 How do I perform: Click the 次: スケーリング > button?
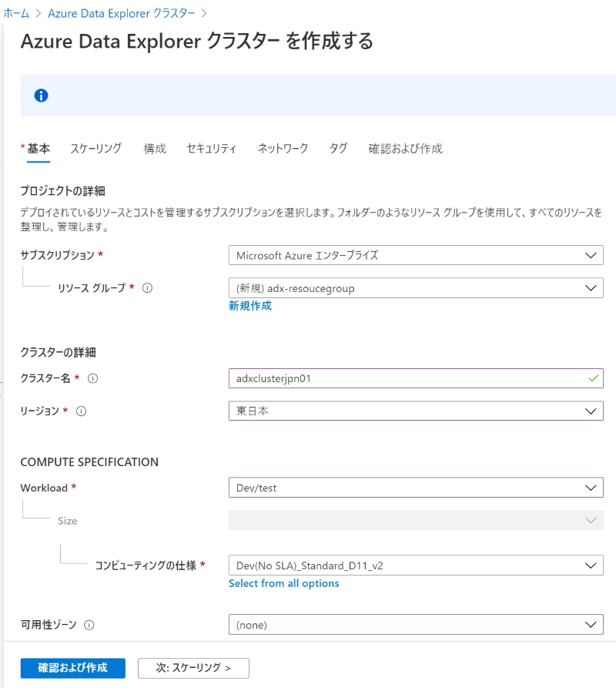(193, 668)
